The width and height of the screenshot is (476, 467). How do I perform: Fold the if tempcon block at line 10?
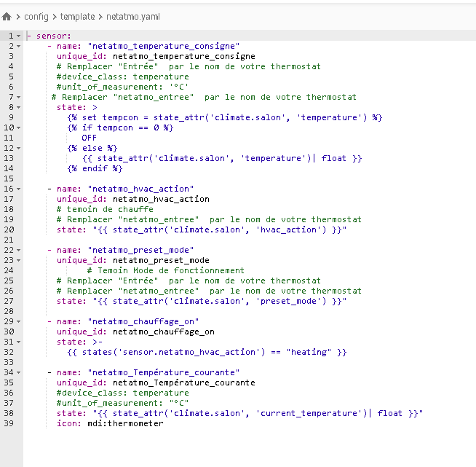[x=18, y=127]
